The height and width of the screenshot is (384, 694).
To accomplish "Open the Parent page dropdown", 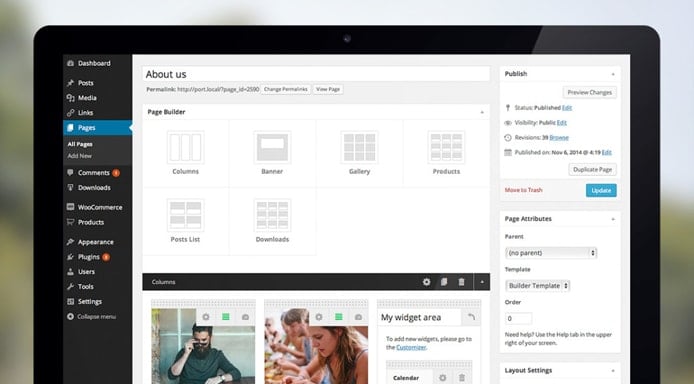I will pyautogui.click(x=551, y=253).
